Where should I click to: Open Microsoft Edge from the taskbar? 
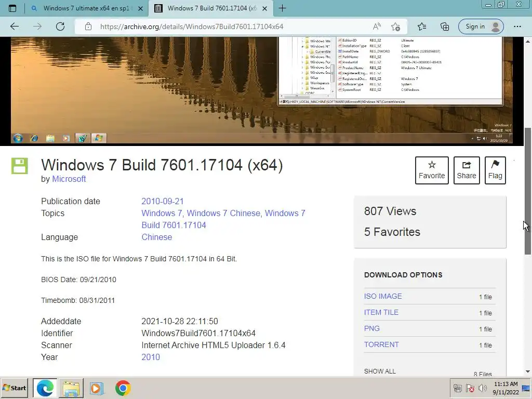coord(45,388)
